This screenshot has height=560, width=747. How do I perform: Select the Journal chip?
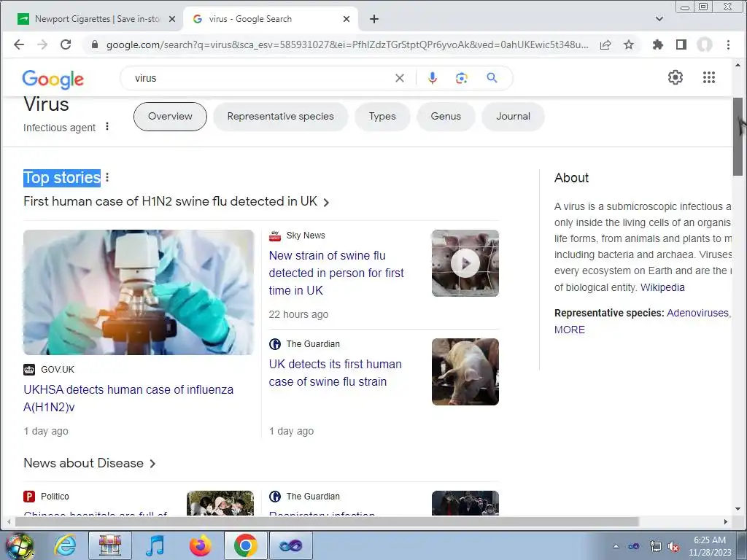[513, 116]
